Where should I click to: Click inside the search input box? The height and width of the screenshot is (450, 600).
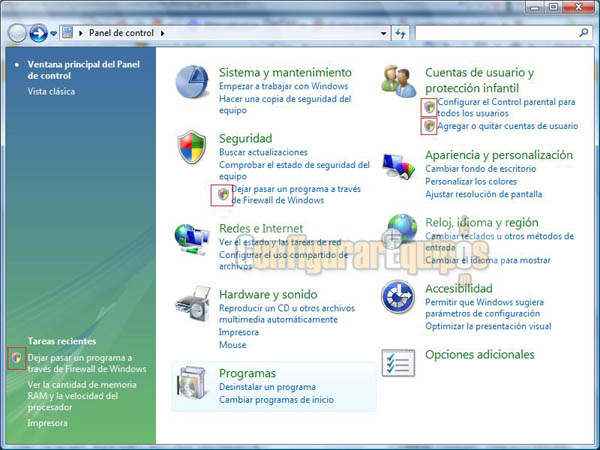click(x=497, y=33)
